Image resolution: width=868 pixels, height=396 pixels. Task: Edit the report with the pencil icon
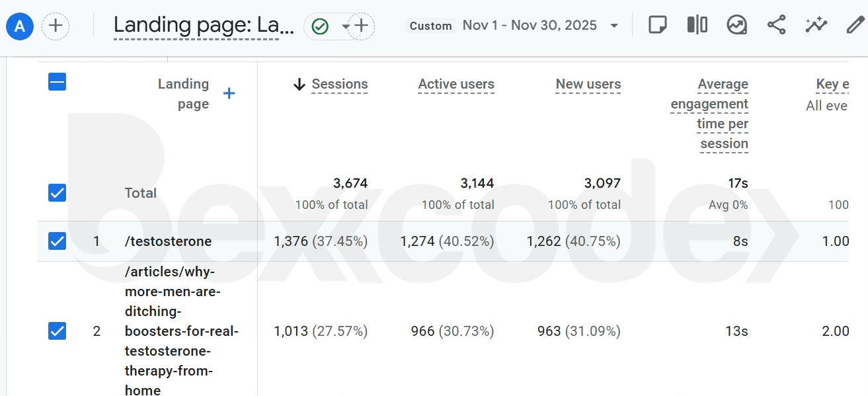coord(855,24)
